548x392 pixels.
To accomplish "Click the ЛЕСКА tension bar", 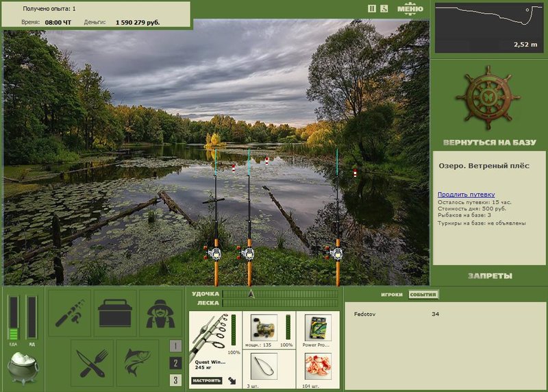I will pyautogui.click(x=280, y=303).
